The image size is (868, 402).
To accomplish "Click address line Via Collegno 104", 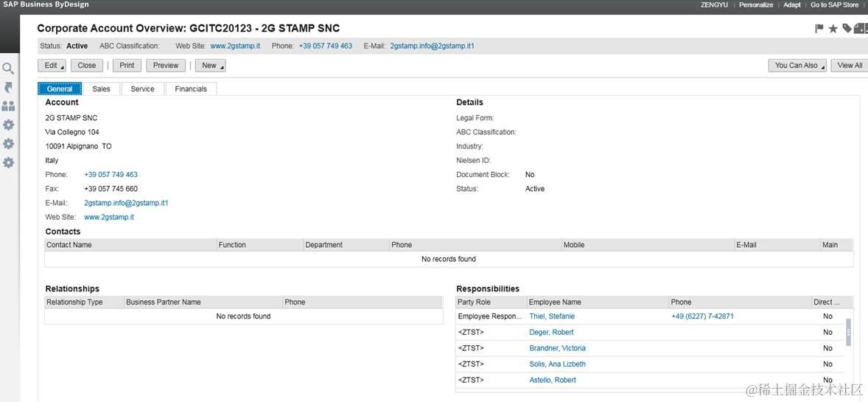I will tap(72, 132).
